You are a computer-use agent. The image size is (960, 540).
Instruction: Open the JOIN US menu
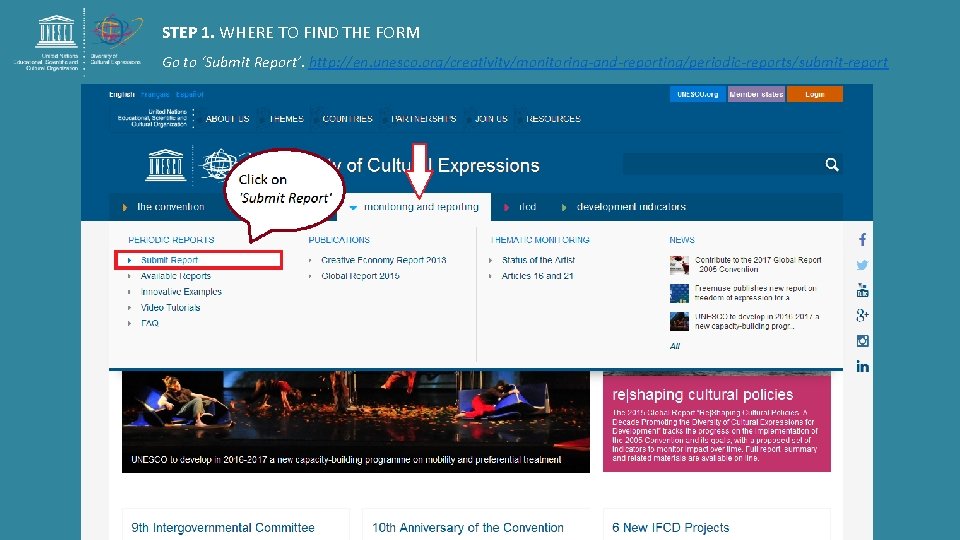click(491, 119)
